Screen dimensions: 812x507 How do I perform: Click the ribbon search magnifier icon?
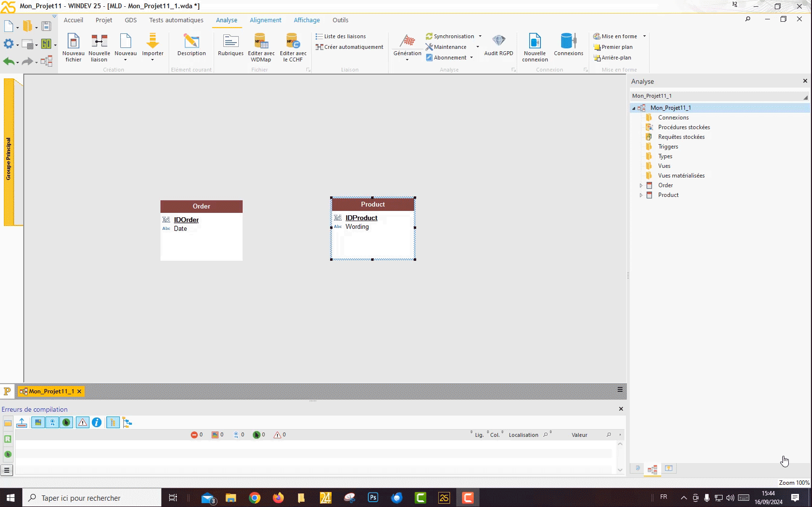click(x=748, y=19)
